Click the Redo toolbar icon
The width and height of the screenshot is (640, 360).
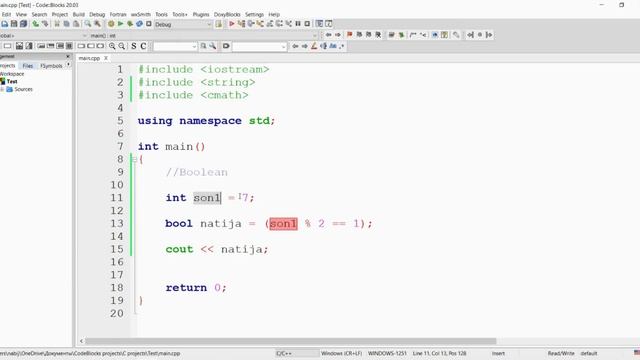point(45,24)
